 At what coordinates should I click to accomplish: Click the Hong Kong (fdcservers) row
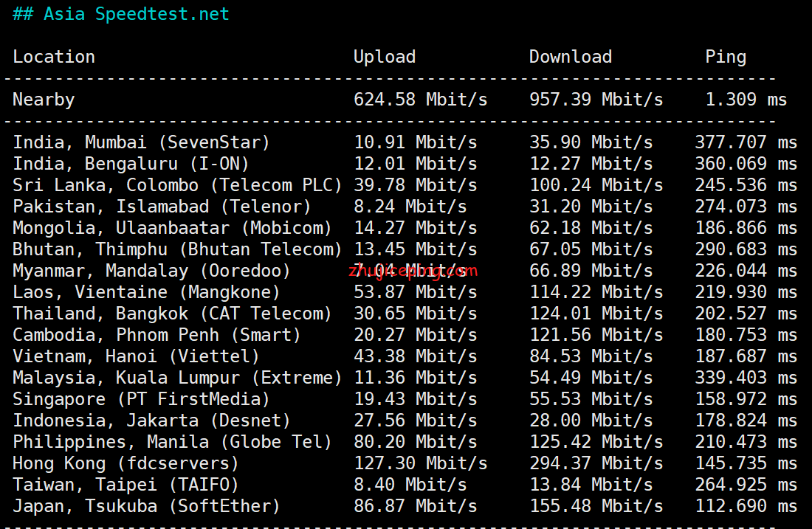(126, 463)
